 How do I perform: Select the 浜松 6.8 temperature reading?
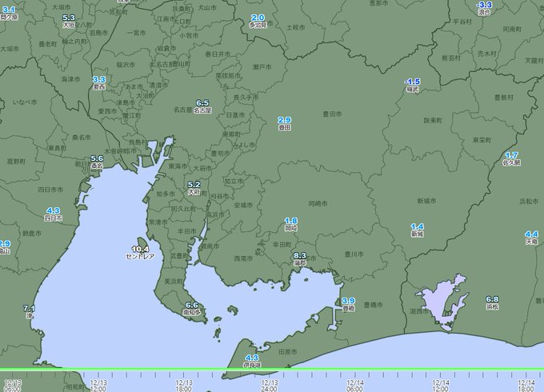tap(492, 299)
